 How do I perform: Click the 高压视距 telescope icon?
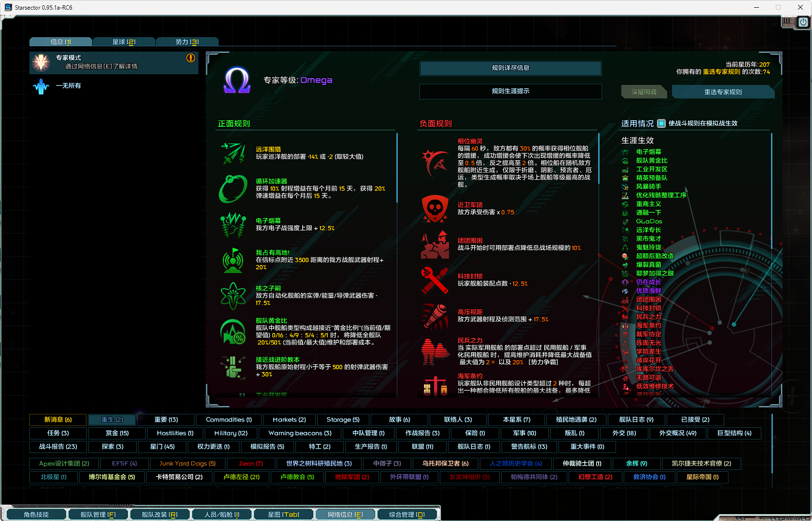(435, 316)
